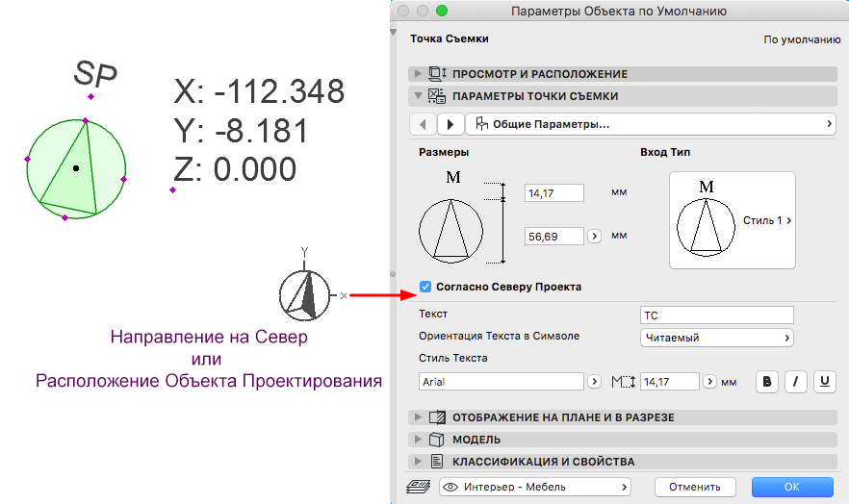Click the ПРОСМОТР И РАСПОЛОЖЕНИЕ panel icon

pyautogui.click(x=437, y=73)
